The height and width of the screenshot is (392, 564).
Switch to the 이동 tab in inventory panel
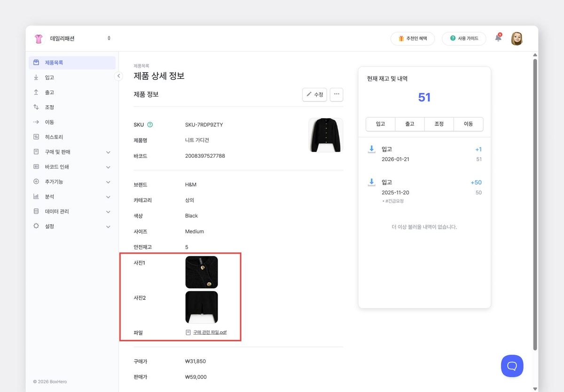pyautogui.click(x=468, y=124)
